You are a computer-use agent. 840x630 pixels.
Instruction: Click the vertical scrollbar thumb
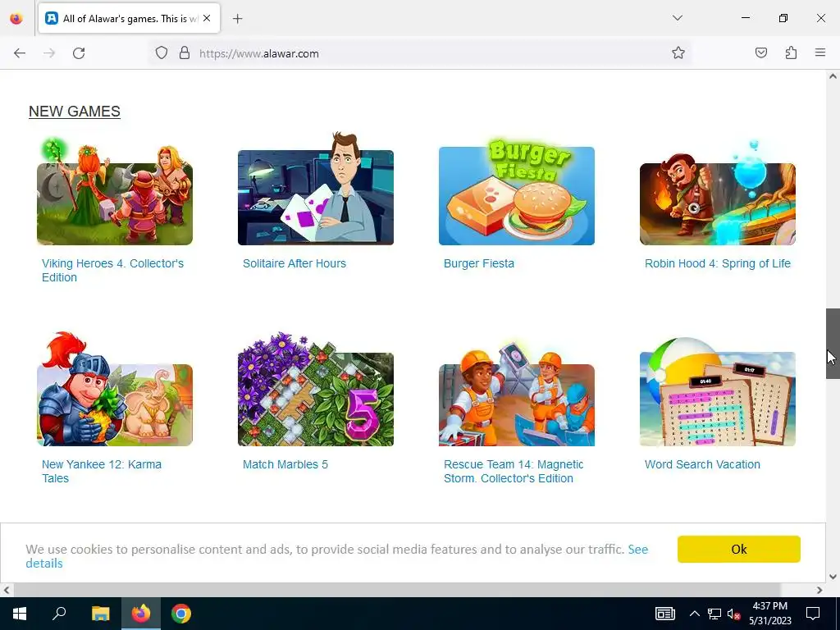pyautogui.click(x=833, y=344)
